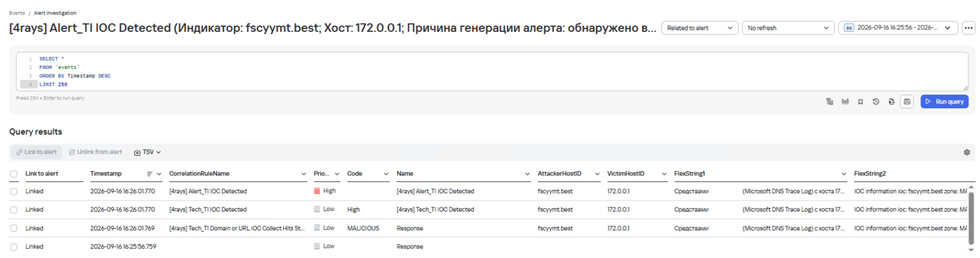Viewport: 980px width, 258px height.
Task: Go to Events breadcrumb
Action: point(17,13)
